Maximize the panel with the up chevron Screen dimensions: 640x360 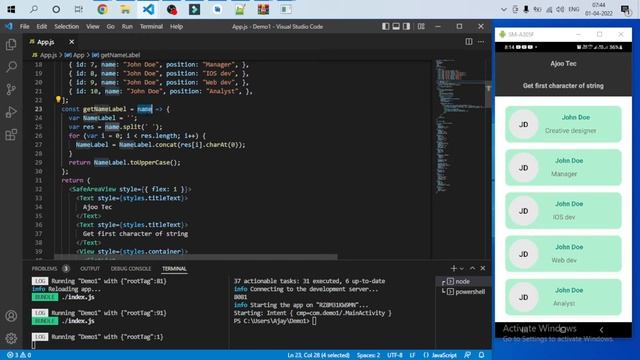point(472,268)
